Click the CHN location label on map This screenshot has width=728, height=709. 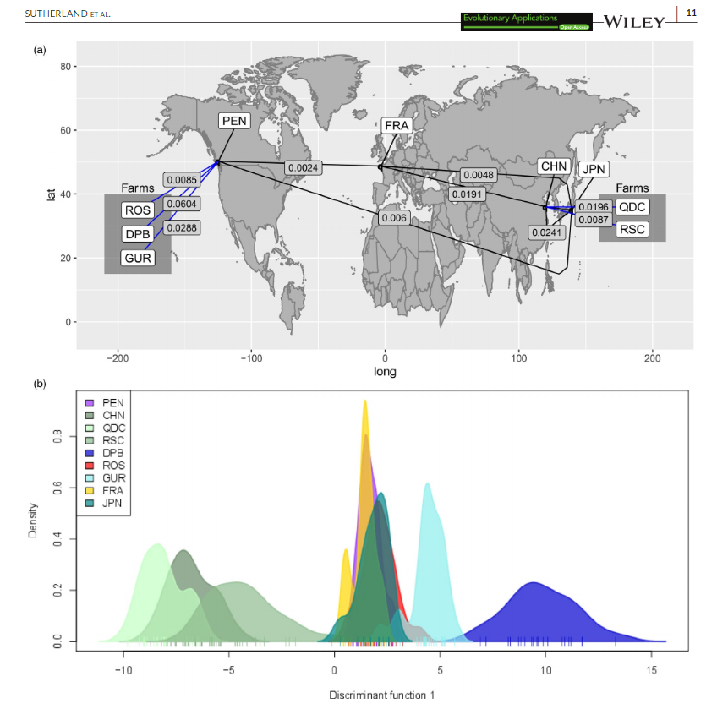(x=554, y=166)
